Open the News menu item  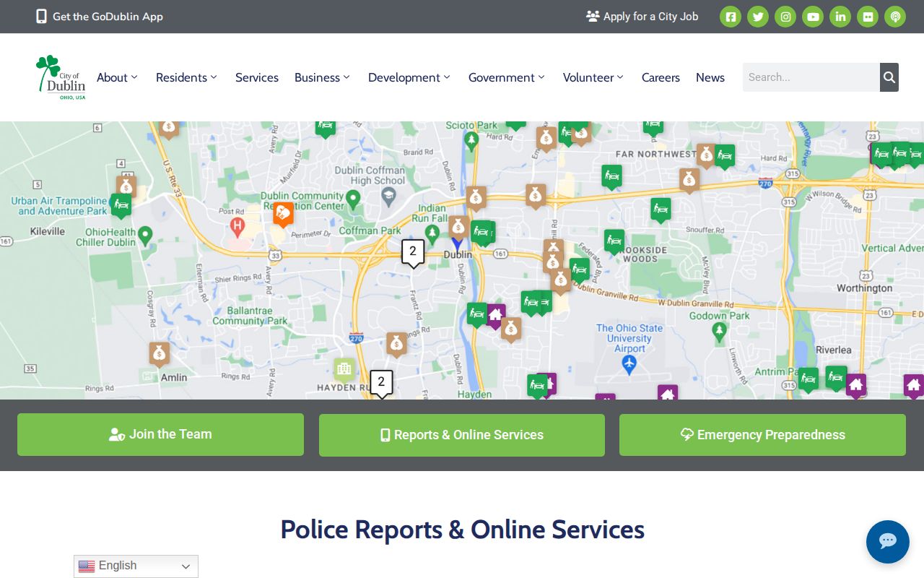[x=710, y=77]
